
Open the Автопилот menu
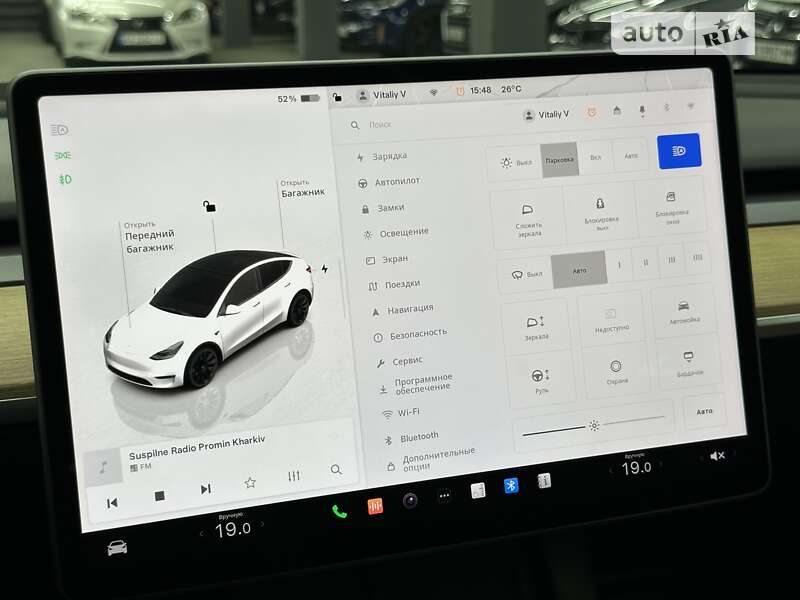(x=389, y=182)
